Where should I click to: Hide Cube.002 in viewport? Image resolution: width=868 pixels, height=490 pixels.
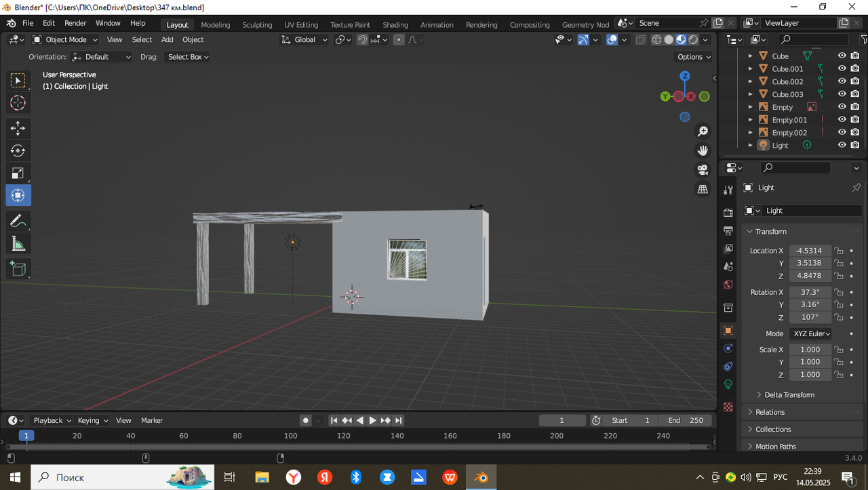(842, 81)
